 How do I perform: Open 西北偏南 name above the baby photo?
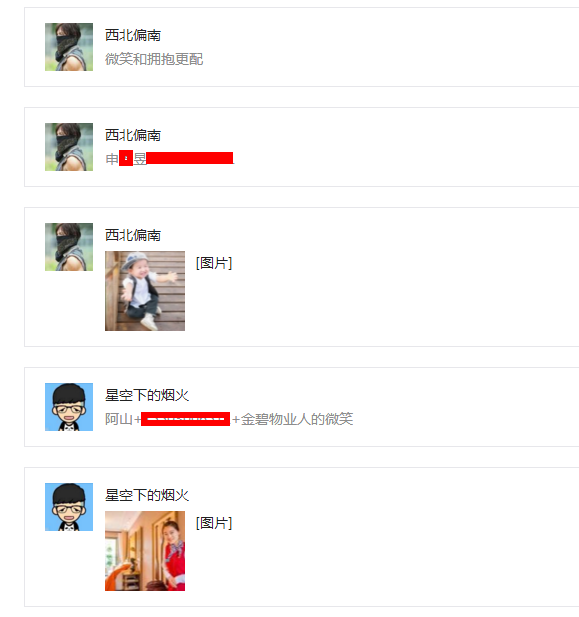point(133,235)
